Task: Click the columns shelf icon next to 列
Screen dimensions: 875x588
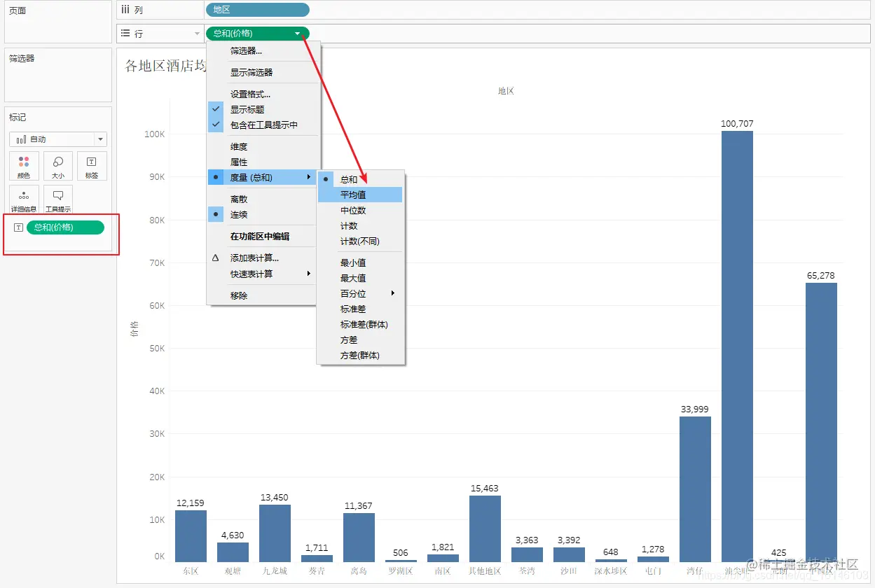Action: coord(125,10)
